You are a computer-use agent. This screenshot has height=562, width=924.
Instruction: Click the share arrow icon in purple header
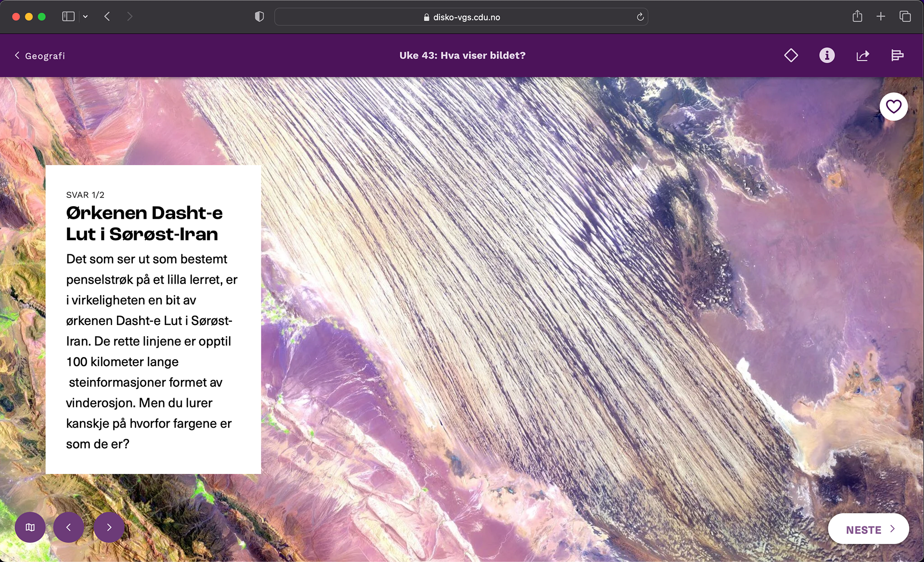click(862, 55)
